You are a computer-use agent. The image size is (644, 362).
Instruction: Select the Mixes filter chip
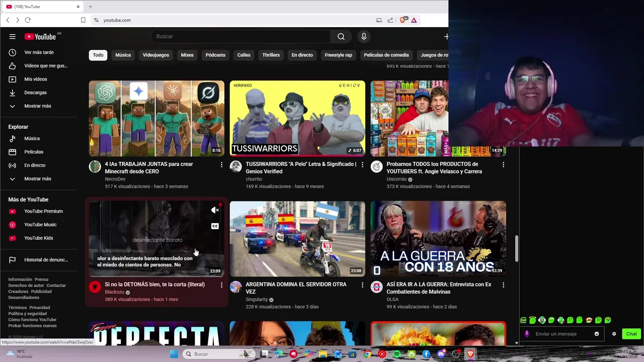(187, 55)
